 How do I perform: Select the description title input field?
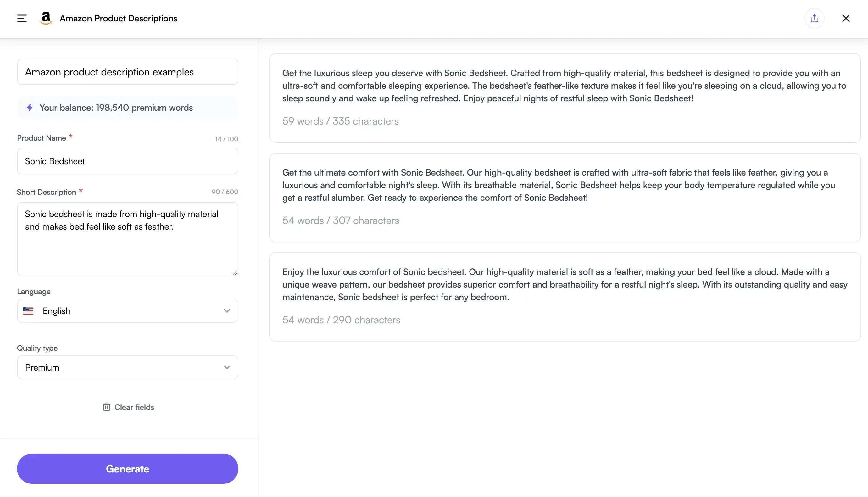(x=127, y=72)
